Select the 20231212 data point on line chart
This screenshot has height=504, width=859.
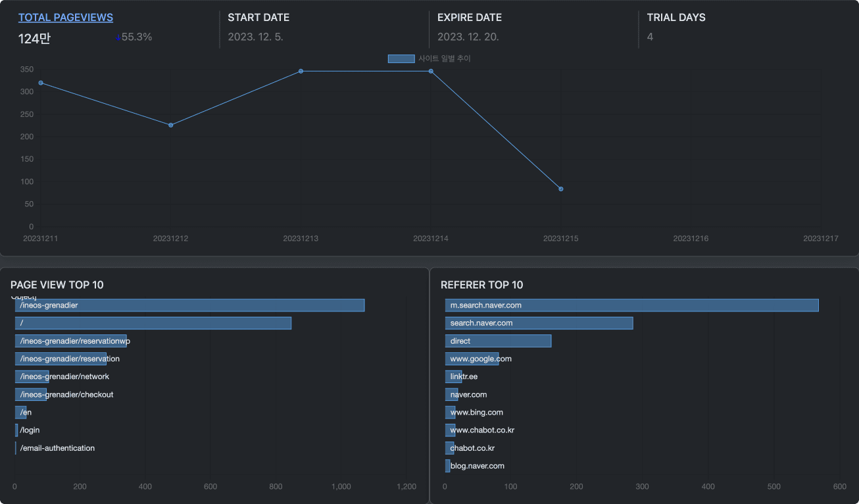click(x=171, y=125)
